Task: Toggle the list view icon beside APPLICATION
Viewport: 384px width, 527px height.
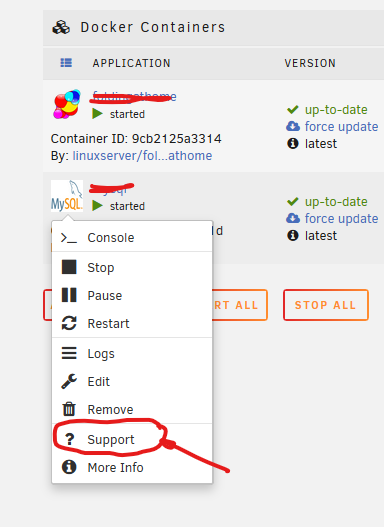Action: (x=66, y=63)
